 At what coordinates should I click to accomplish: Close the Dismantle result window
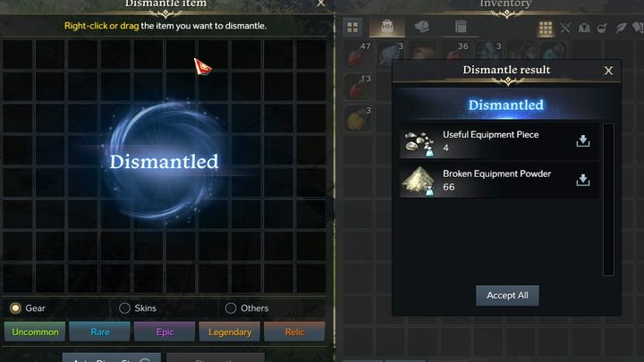pyautogui.click(x=608, y=71)
